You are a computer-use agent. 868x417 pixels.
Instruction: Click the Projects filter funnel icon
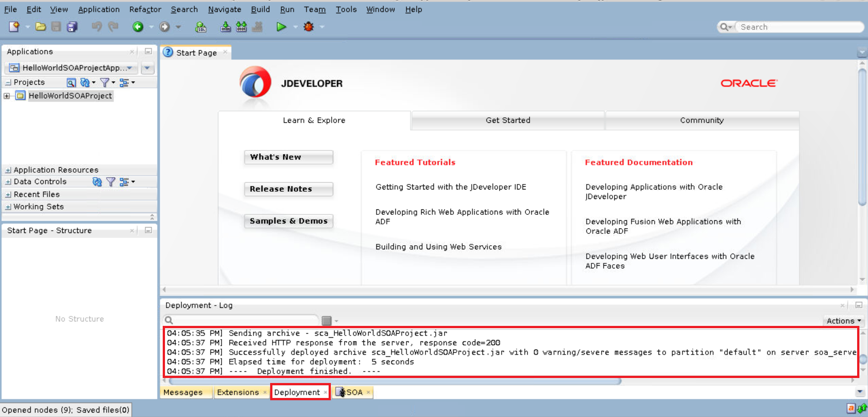(105, 82)
